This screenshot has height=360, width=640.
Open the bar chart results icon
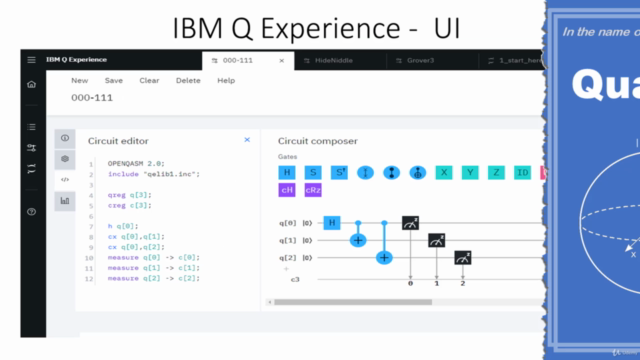tap(65, 200)
